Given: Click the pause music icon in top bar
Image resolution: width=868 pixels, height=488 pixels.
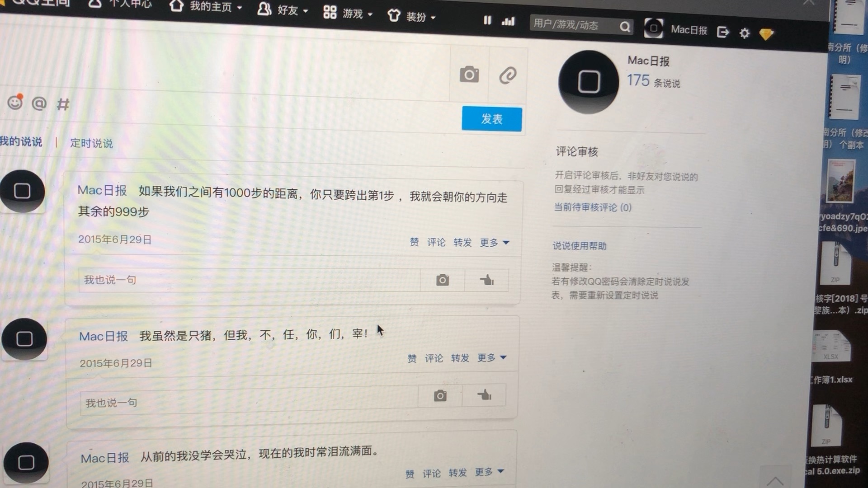Looking at the screenshot, I should click(487, 20).
